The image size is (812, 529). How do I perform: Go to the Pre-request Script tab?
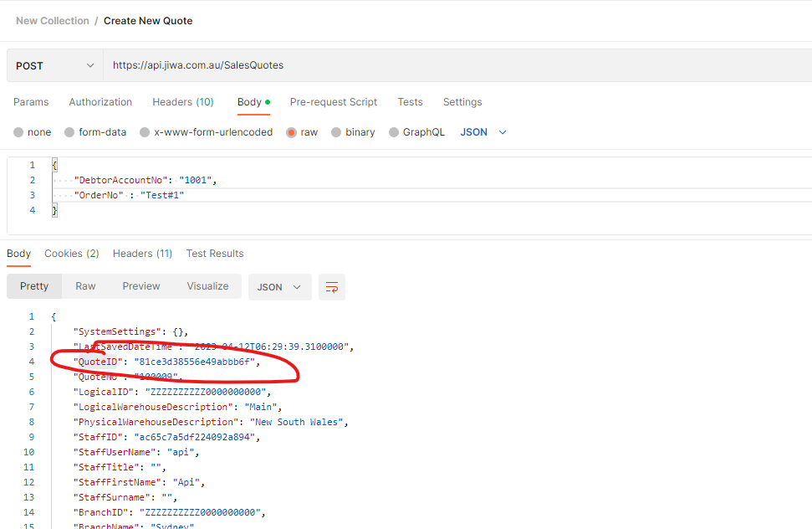coord(333,102)
